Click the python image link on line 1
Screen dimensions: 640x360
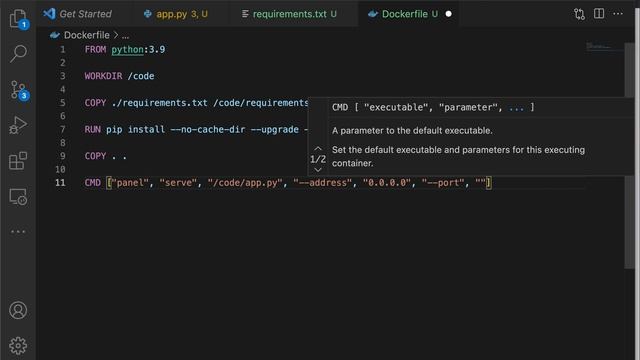[x=127, y=50]
